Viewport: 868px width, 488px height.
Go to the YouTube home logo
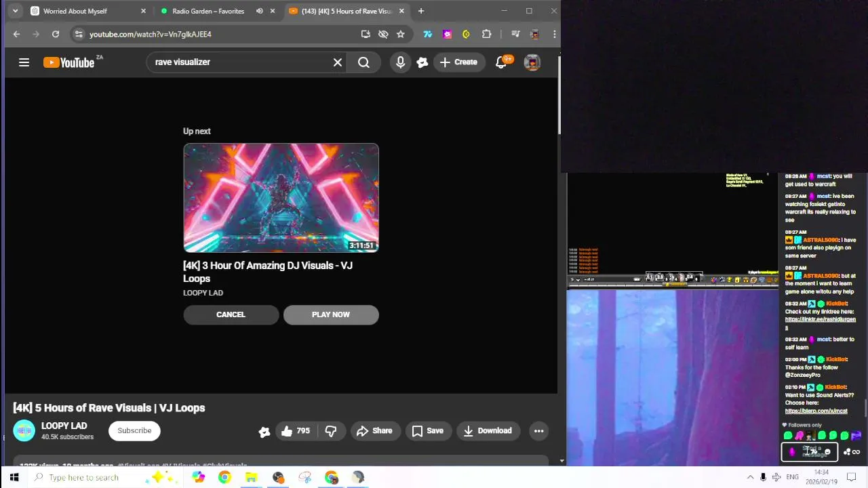click(x=68, y=62)
